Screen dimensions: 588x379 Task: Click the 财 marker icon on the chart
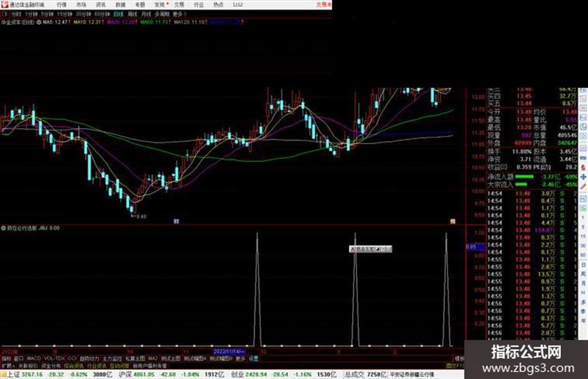176,222
